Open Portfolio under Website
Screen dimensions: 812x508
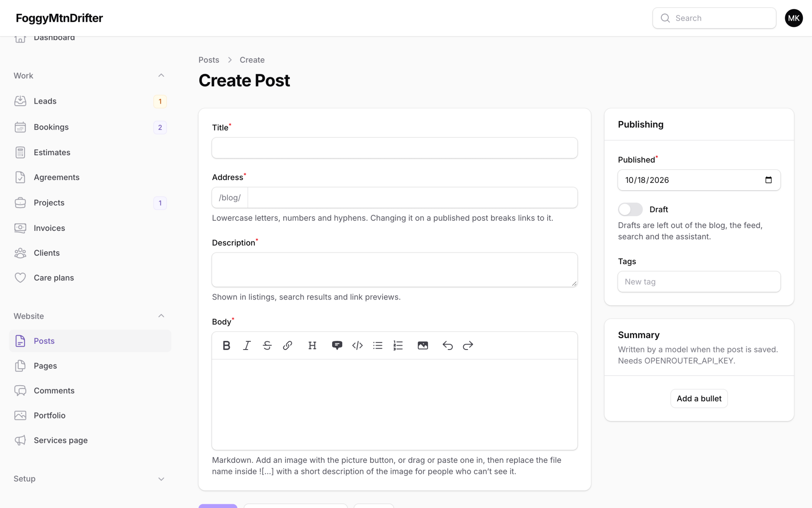click(90, 415)
